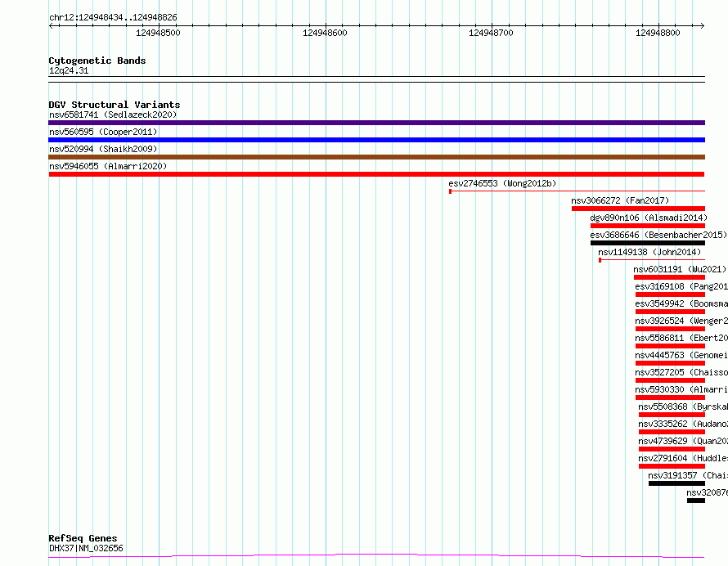
Task: Select ruler position 124948800
Action: 658,33
